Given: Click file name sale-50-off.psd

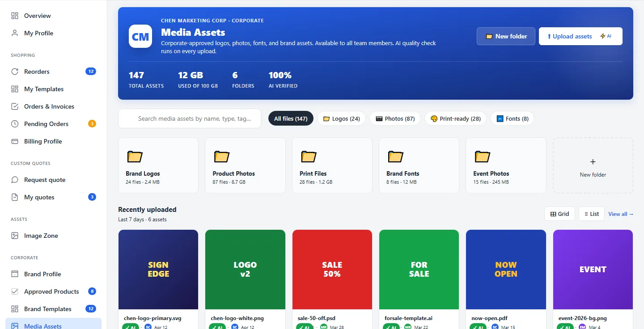Looking at the screenshot, I should 316,318.
